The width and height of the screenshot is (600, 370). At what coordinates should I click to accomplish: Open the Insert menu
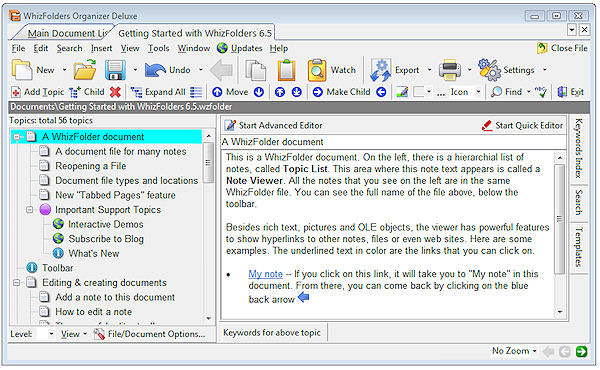(101, 49)
